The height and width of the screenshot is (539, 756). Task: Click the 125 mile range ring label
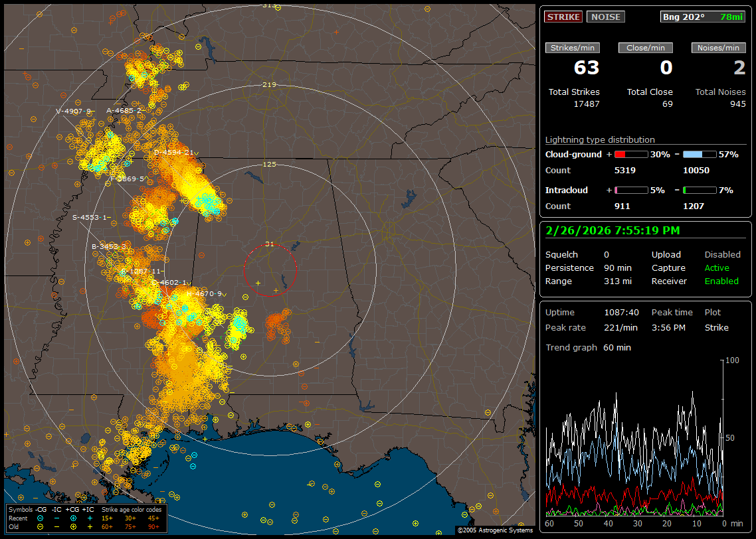(269, 164)
